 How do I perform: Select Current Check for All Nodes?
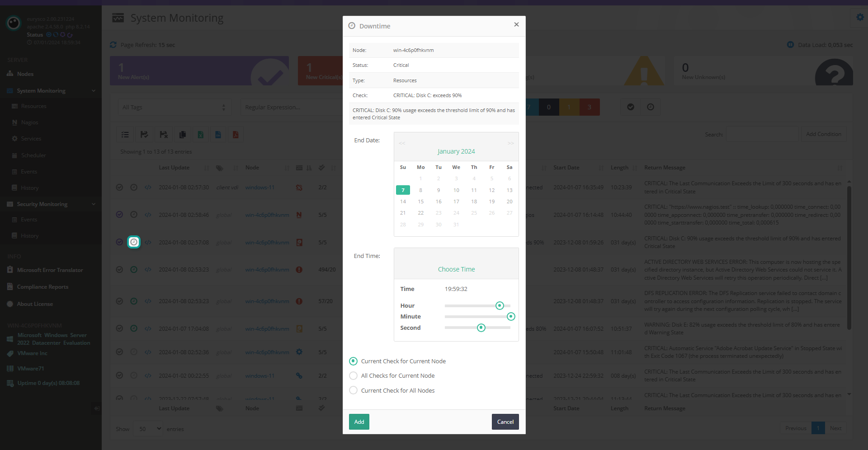coord(354,390)
